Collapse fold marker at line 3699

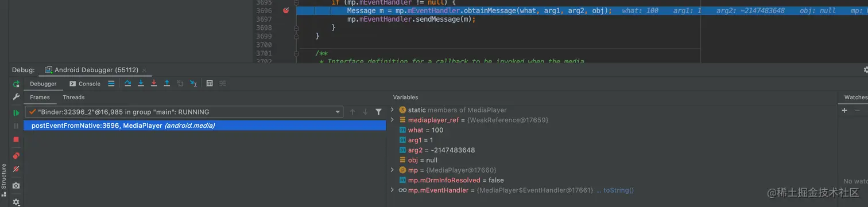(x=297, y=36)
